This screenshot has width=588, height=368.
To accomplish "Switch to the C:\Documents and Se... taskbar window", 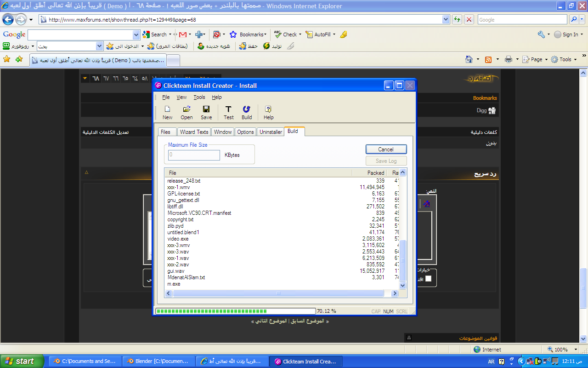I will pyautogui.click(x=85, y=362).
